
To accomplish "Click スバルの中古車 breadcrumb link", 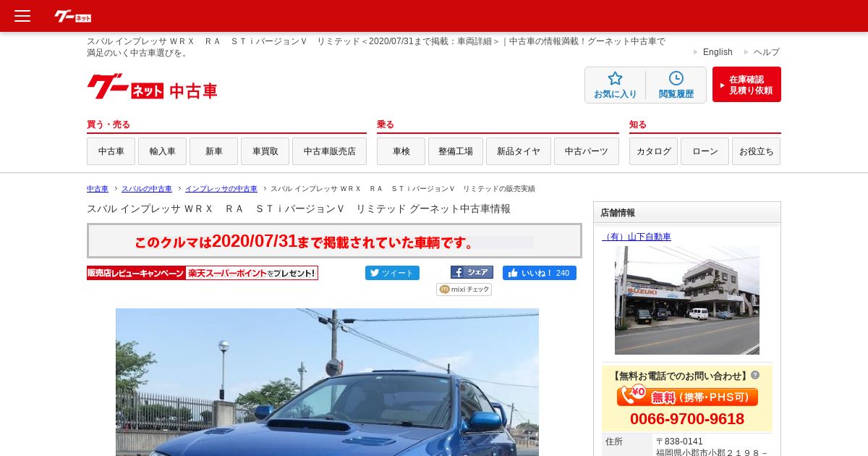I will (147, 189).
